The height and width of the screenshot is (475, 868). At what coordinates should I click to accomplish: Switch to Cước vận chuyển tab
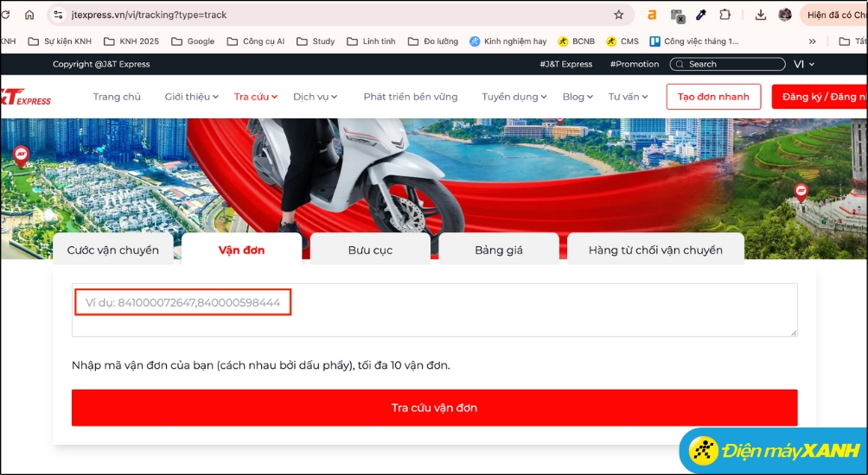[113, 250]
